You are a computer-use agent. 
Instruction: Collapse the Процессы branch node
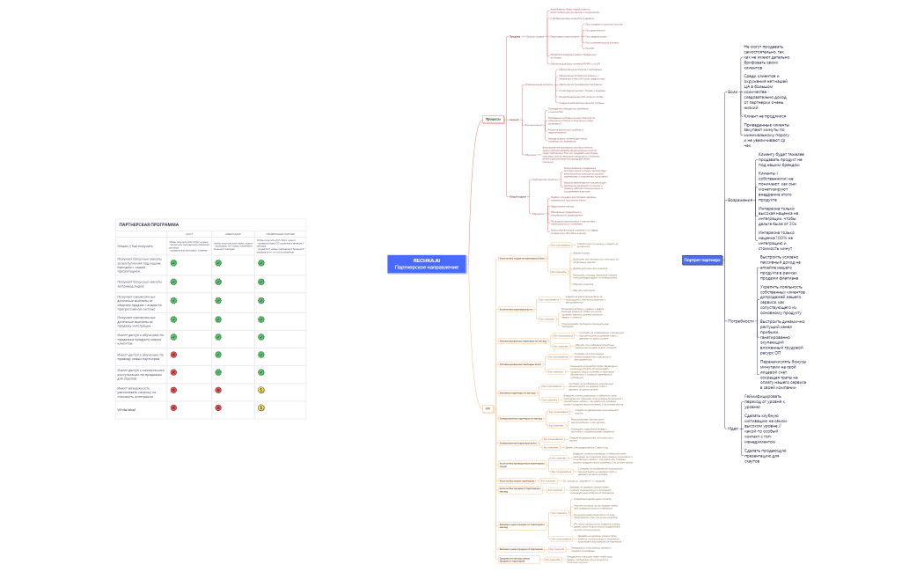point(492,119)
